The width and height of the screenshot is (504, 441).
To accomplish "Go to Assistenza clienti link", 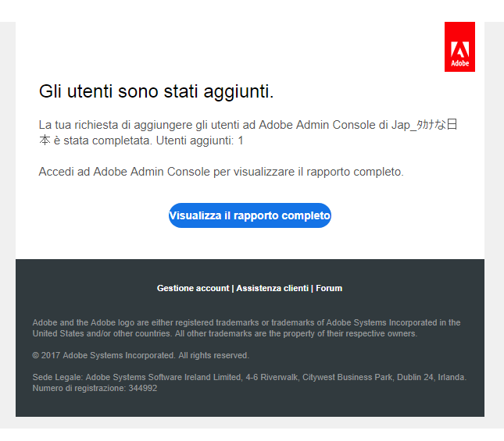I will pos(273,288).
